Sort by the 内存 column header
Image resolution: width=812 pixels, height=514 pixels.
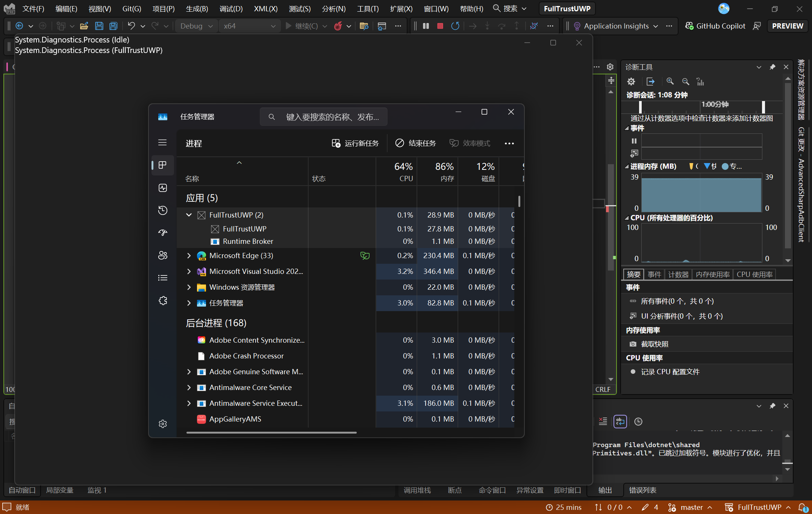coord(438,172)
